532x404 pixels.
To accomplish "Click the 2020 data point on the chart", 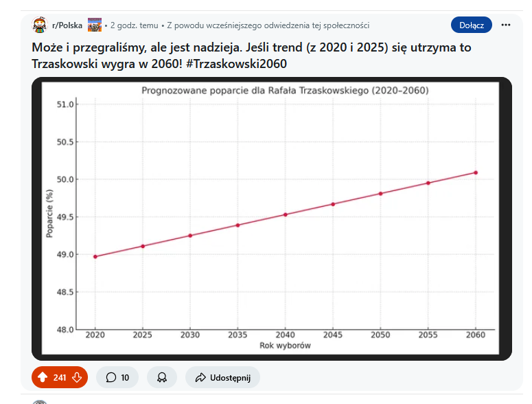I will [95, 256].
